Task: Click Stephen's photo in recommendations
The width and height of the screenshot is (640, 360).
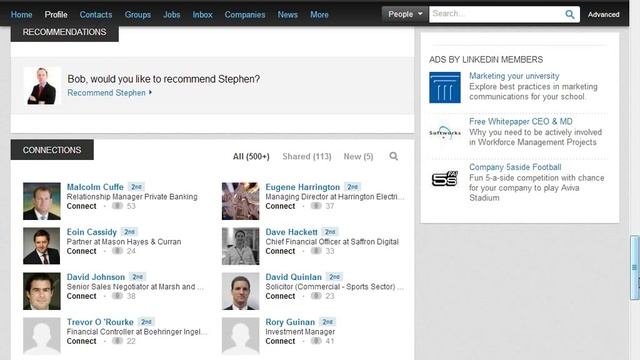Action: click(42, 86)
